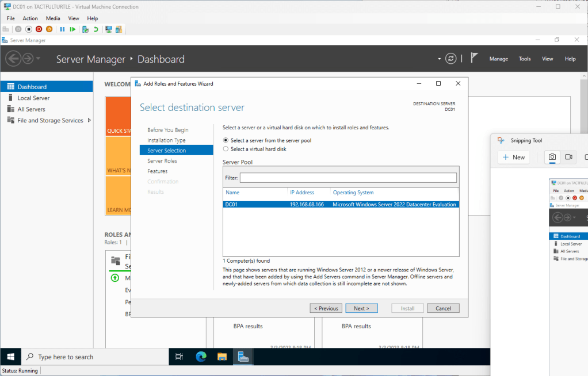The width and height of the screenshot is (588, 376).
Task: Click the Server Manager refresh icon
Action: 452,59
